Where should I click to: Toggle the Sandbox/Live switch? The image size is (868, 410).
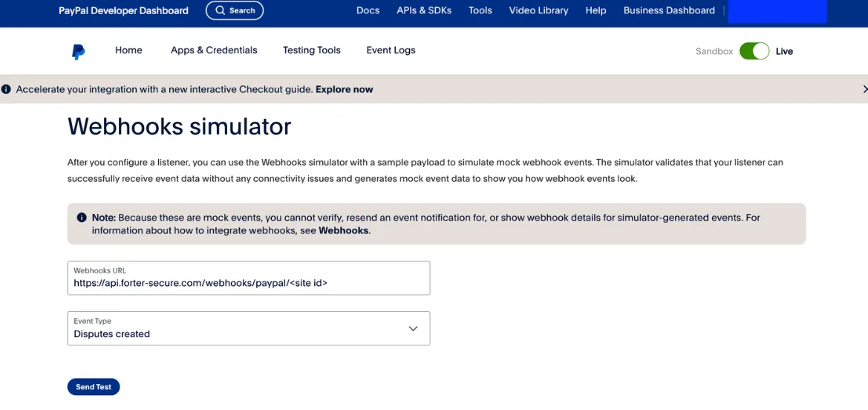coord(754,51)
